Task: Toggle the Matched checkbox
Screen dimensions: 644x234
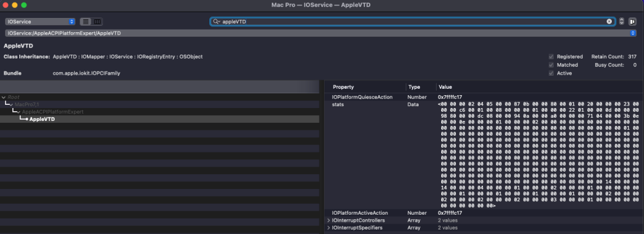Action: pos(551,65)
